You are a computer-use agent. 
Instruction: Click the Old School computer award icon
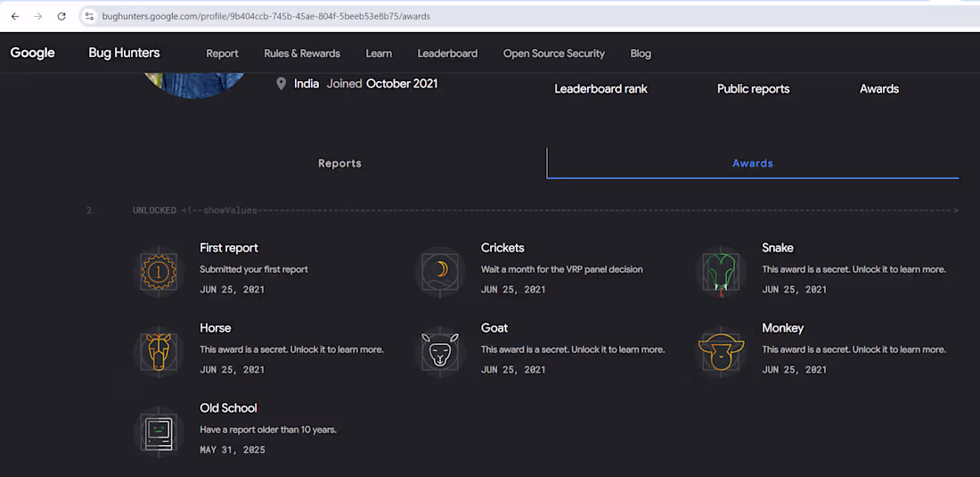coord(159,432)
